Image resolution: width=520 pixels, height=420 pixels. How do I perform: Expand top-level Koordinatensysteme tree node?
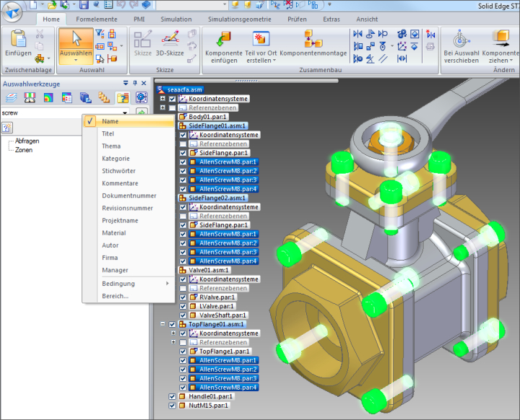162,98
